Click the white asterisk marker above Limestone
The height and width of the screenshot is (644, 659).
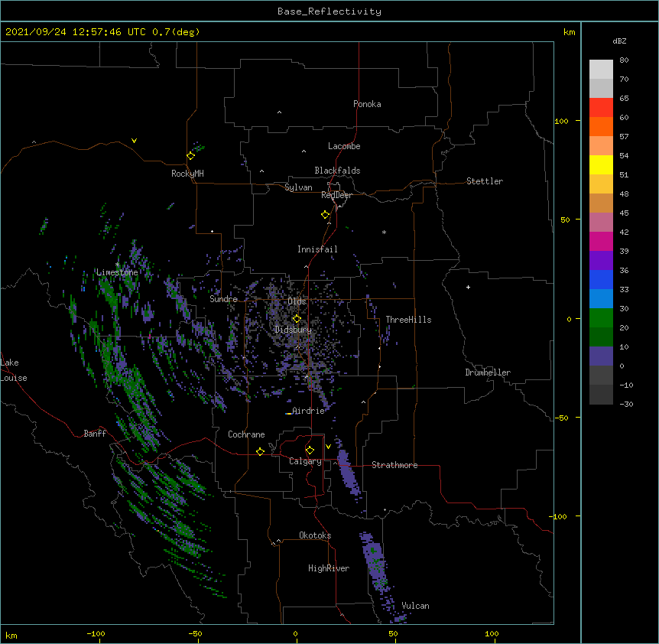click(x=118, y=265)
